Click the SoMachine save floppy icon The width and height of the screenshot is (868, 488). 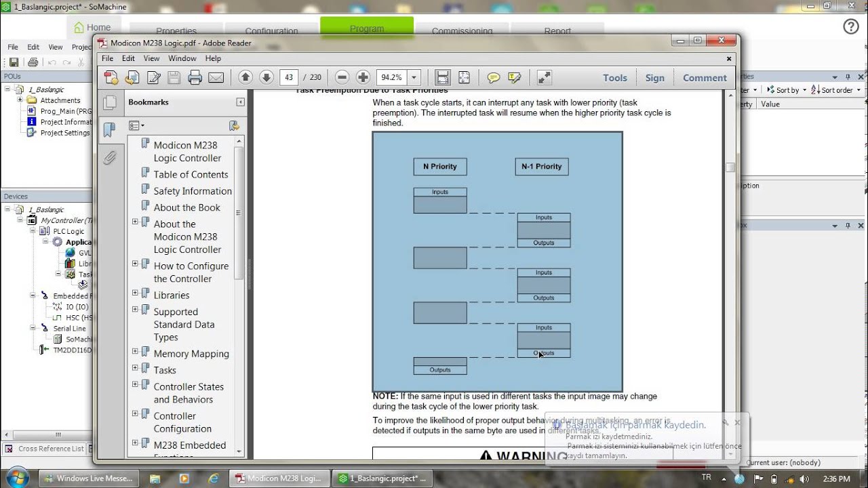pyautogui.click(x=14, y=62)
